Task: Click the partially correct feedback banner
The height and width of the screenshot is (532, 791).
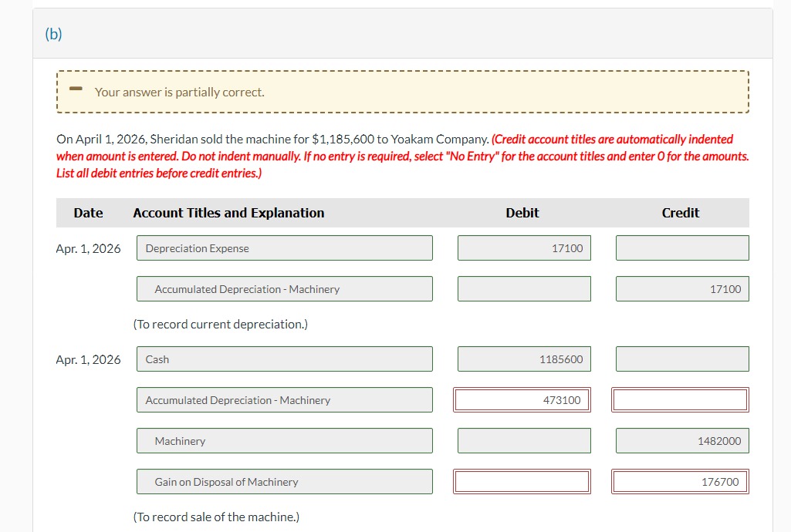Action: point(401,91)
